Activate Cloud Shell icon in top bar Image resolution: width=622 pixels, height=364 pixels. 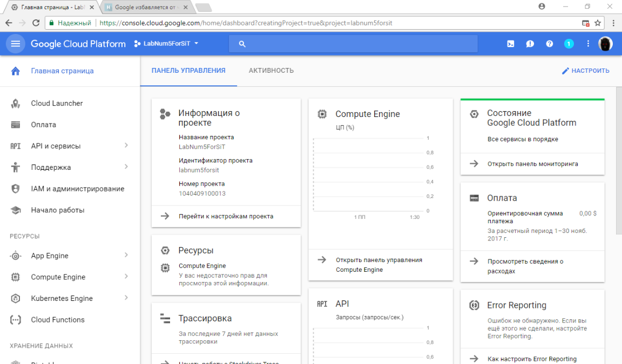(511, 44)
